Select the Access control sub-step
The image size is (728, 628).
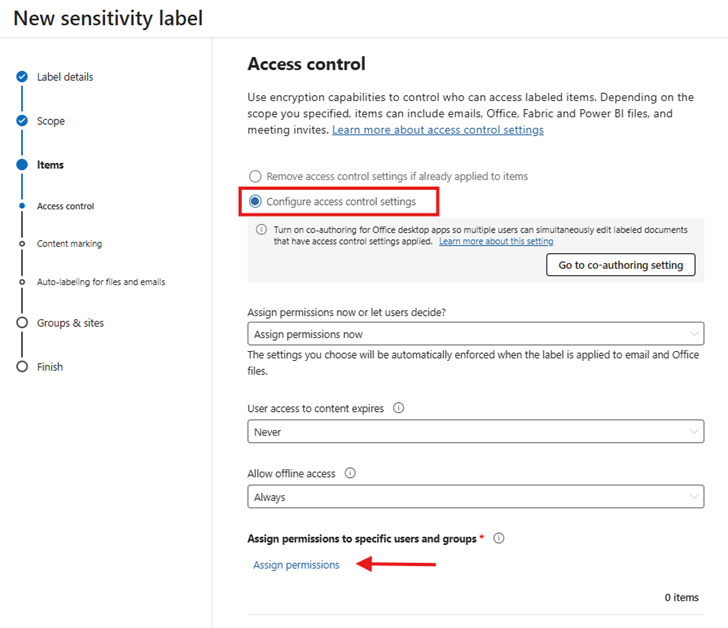(65, 207)
